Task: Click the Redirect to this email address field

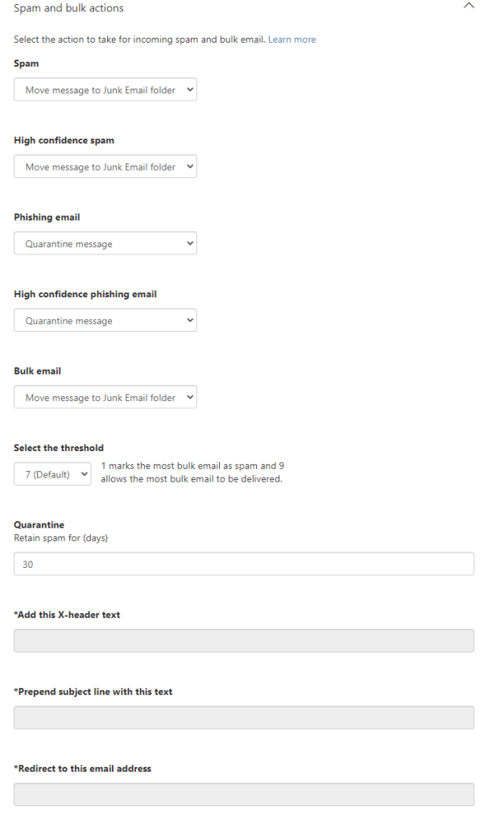Action: coord(243,795)
